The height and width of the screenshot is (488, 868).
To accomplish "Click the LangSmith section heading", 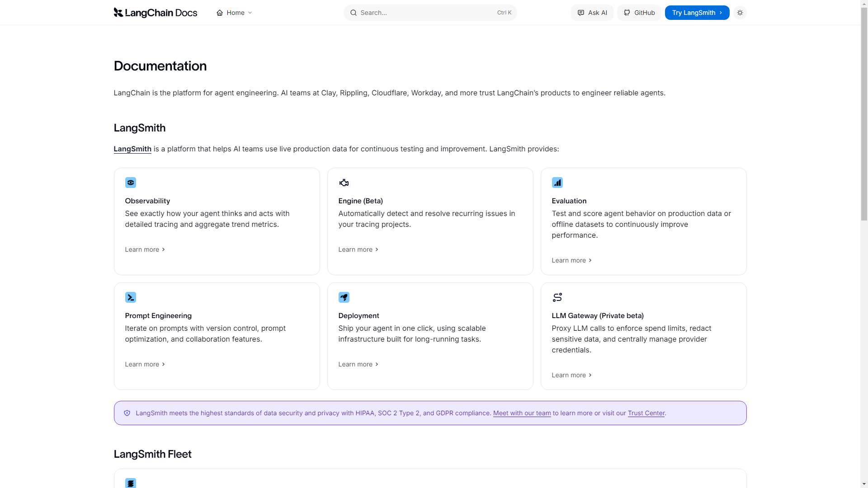I will click(139, 128).
